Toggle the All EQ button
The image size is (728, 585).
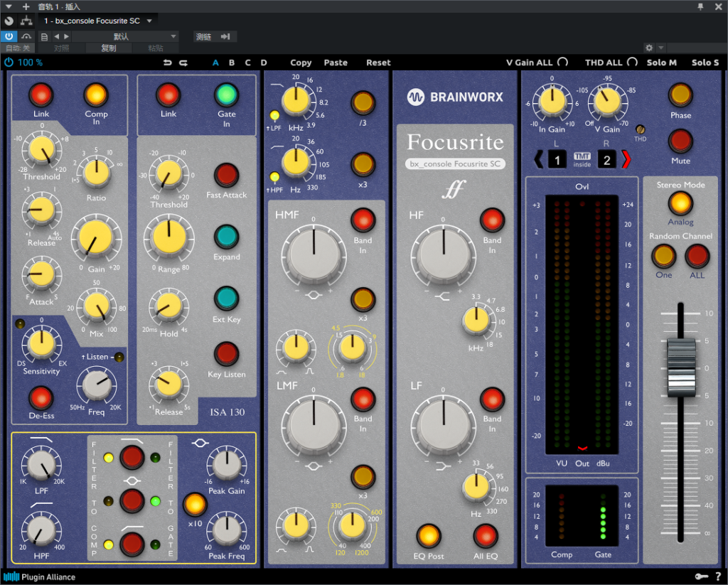(485, 536)
